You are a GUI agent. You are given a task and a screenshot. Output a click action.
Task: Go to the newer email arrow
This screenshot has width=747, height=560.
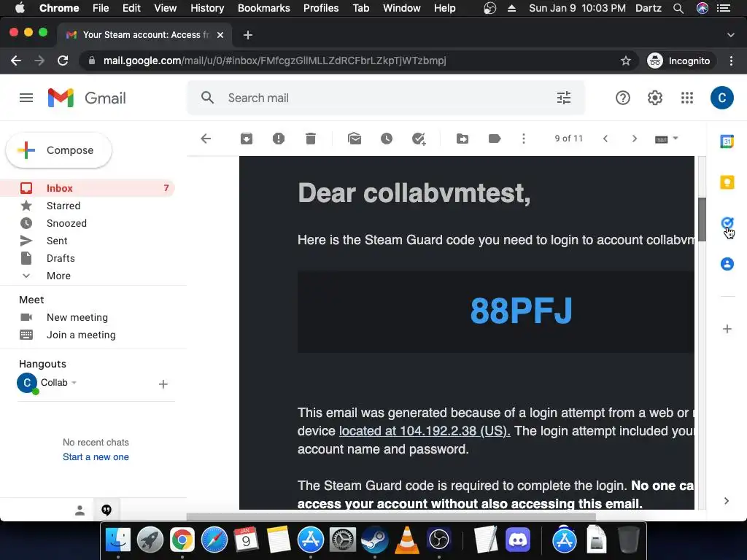point(605,139)
